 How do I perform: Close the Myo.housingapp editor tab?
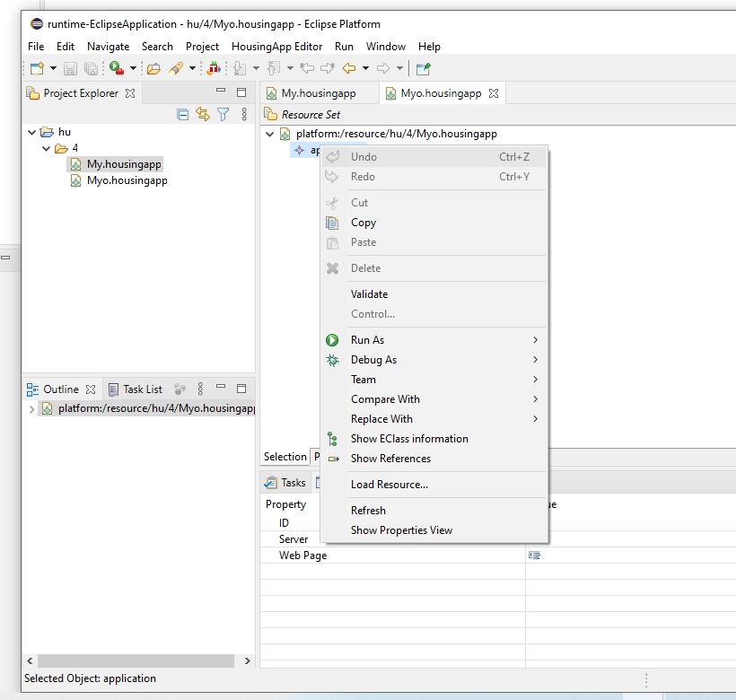click(x=494, y=93)
